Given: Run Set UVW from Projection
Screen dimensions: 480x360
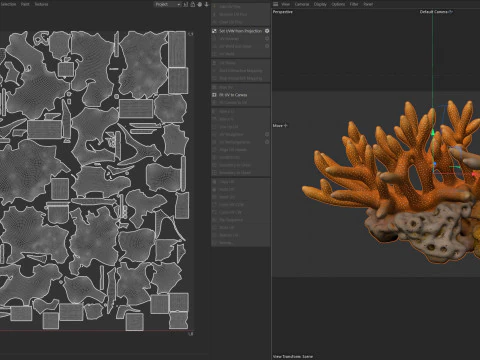Looking at the screenshot, I should [x=240, y=31].
